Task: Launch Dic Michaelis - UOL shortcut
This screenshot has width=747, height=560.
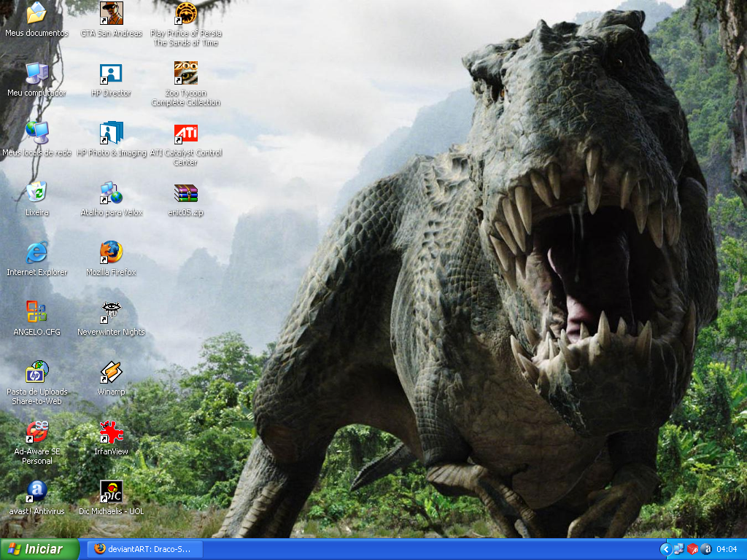Action: 111,491
